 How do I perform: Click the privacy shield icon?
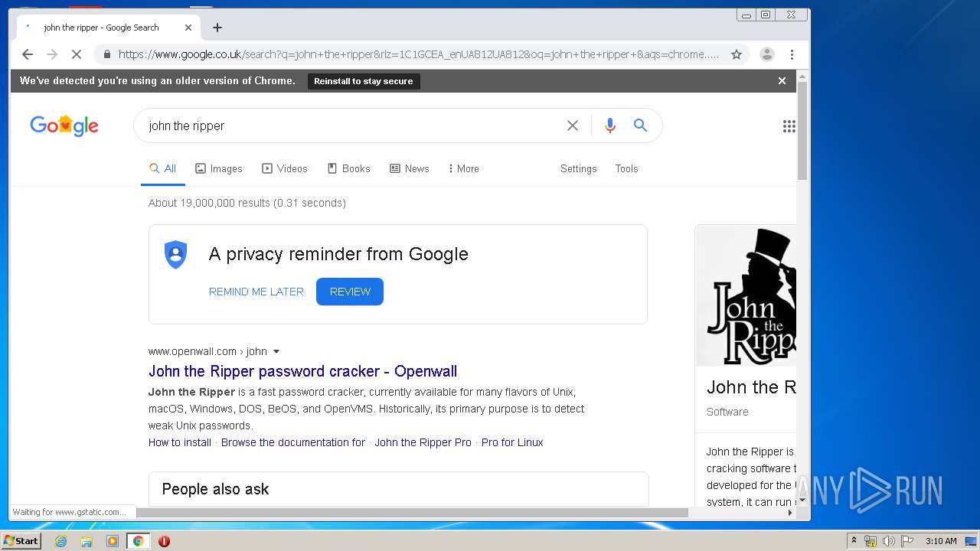click(x=176, y=255)
